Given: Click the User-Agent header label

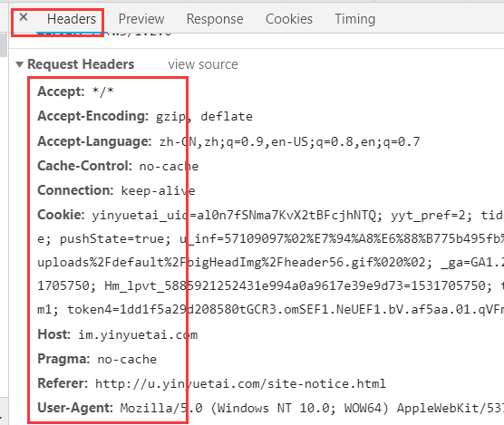Looking at the screenshot, I should pos(75,408).
